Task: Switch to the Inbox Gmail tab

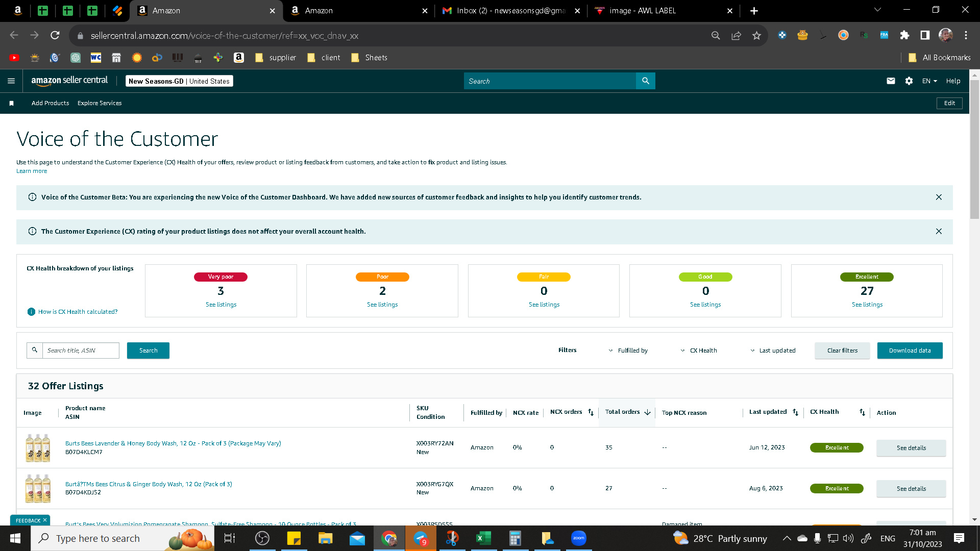Action: (511, 11)
